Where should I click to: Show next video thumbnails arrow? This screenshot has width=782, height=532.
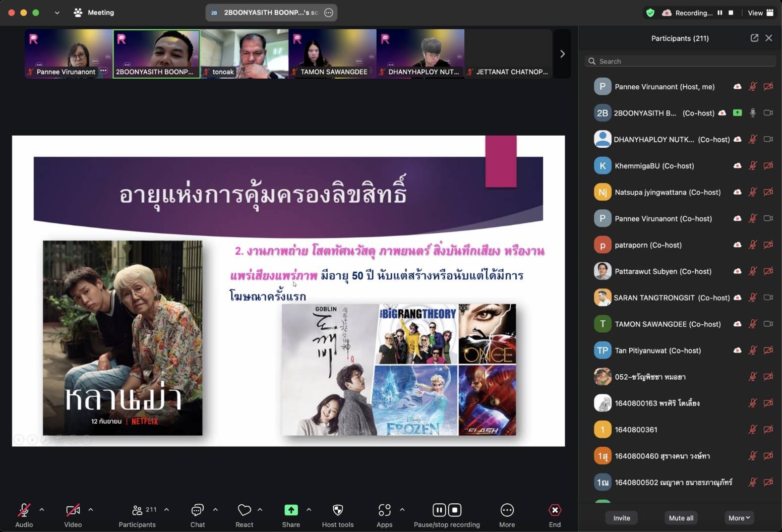click(562, 54)
